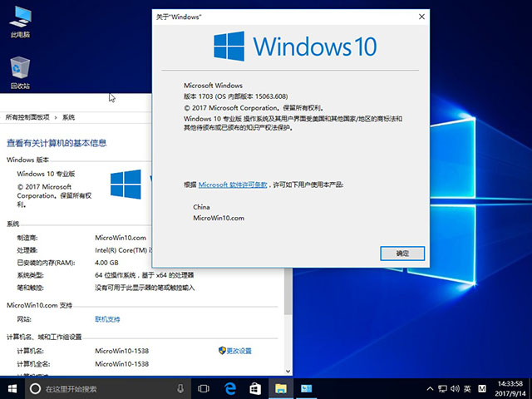Click the computer name MicroWin10-1538 value
Image resolution: width=532 pixels, height=399 pixels.
click(x=122, y=351)
